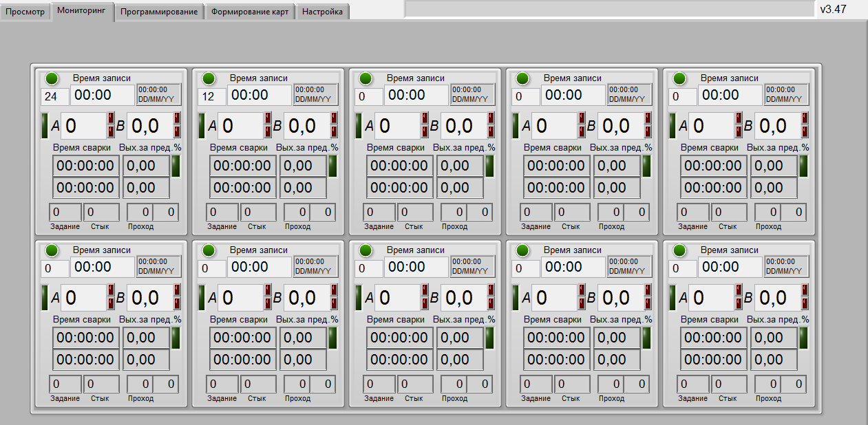Toggle the green LED in the bottom-left panel
This screenshot has width=868, height=425.
(x=52, y=250)
